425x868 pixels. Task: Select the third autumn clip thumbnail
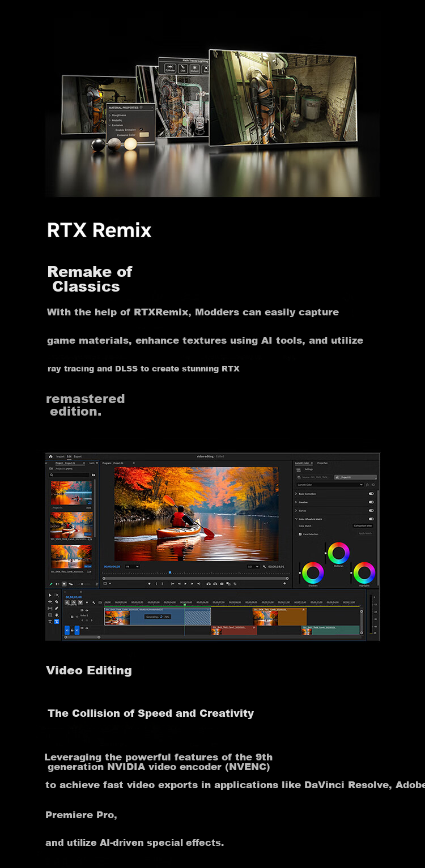click(71, 557)
